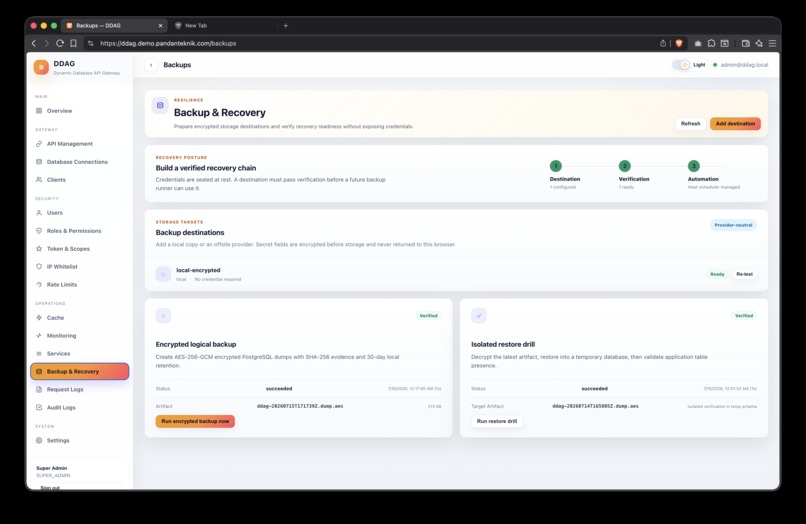
Task: Close the Backups — DDAG tab
Action: 160,25
